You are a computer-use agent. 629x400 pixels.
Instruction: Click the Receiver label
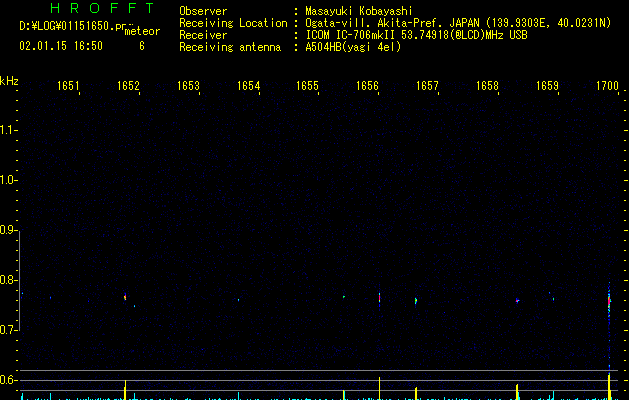click(203, 35)
